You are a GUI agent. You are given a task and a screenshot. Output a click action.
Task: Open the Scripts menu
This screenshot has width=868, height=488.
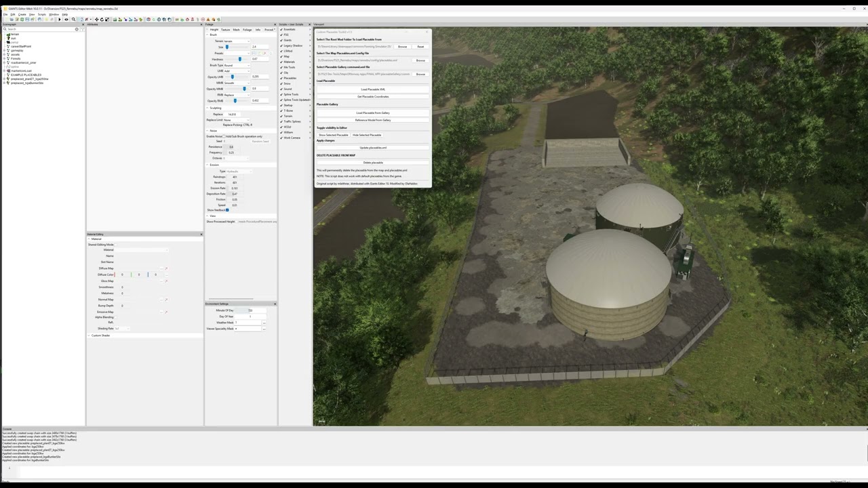pyautogui.click(x=42, y=14)
